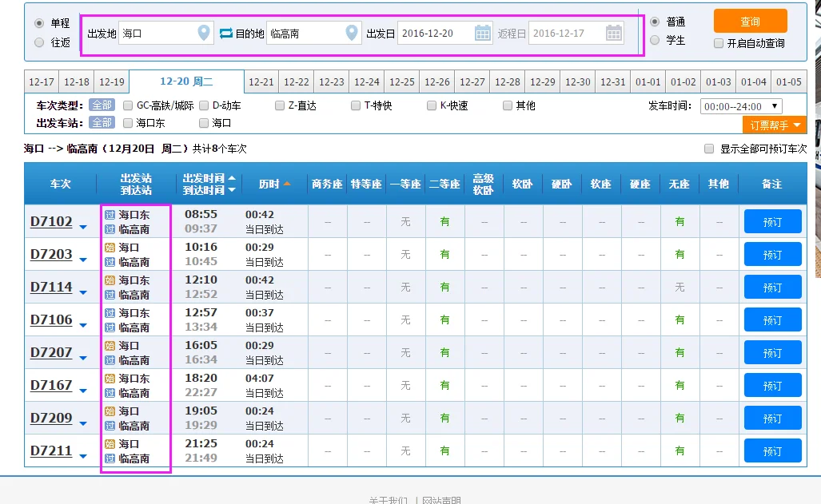Swap departure and destination stations icon

[225, 33]
